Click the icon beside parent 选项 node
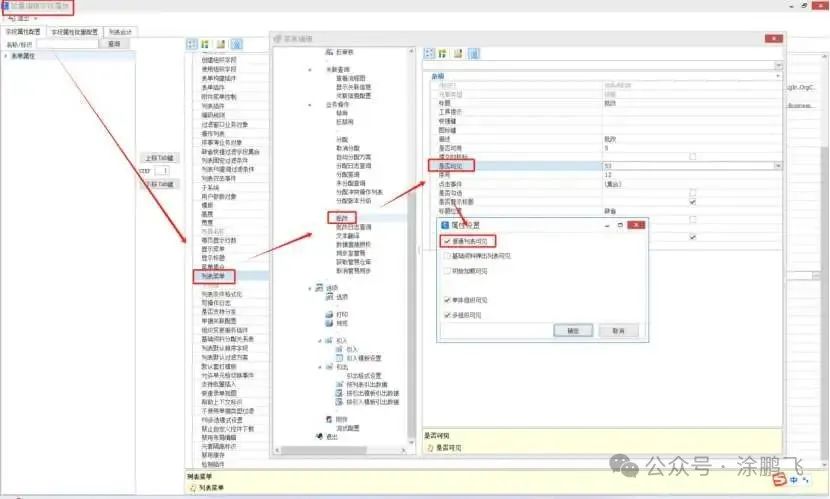Image resolution: width=830 pixels, height=499 pixels. [319, 288]
